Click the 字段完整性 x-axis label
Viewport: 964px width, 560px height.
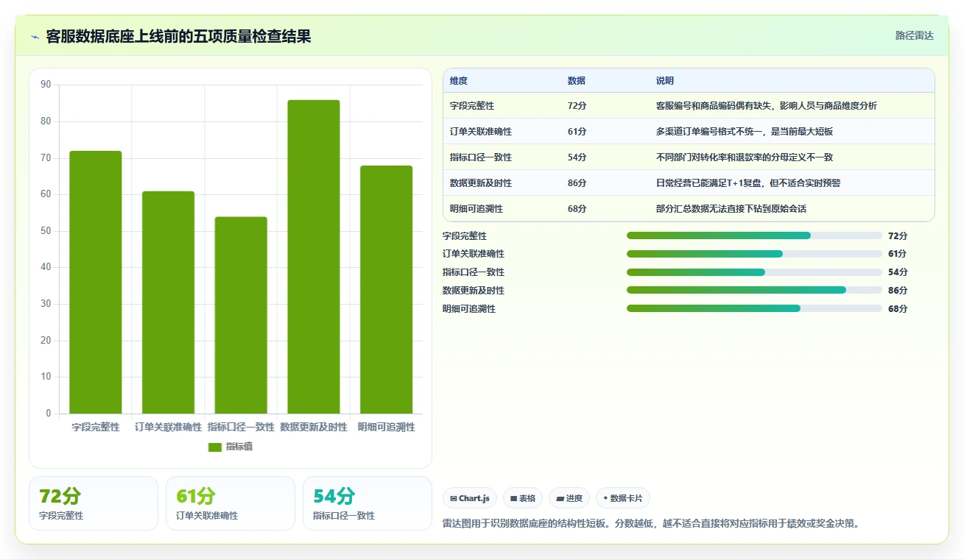[x=96, y=427]
